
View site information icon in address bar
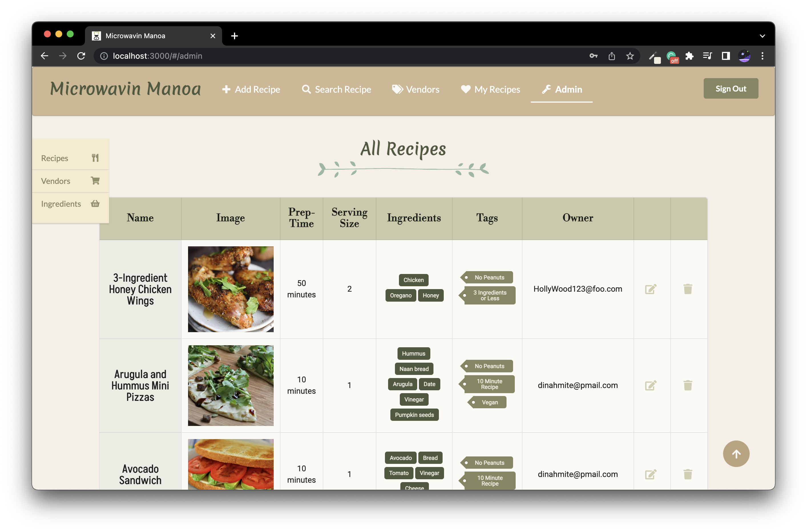click(104, 56)
